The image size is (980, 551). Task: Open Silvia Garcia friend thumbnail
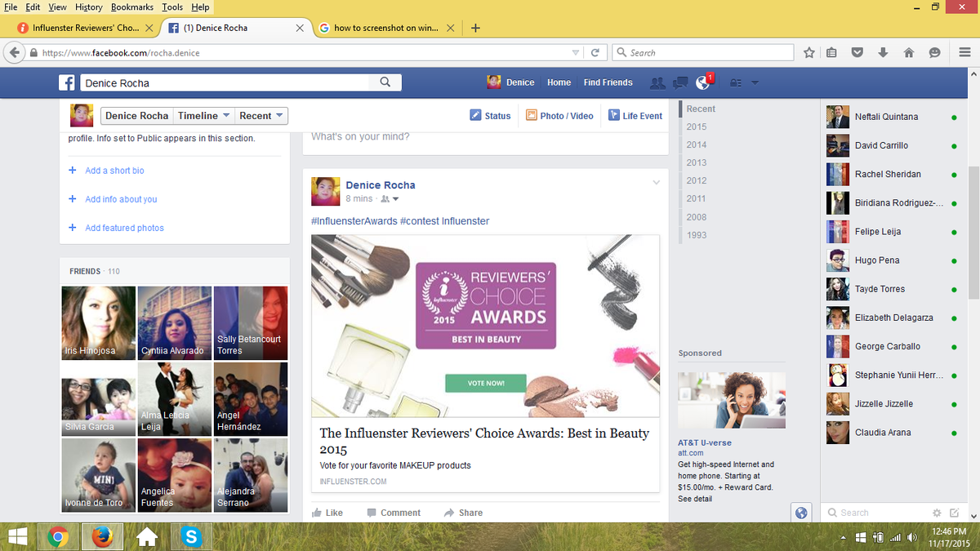(98, 399)
